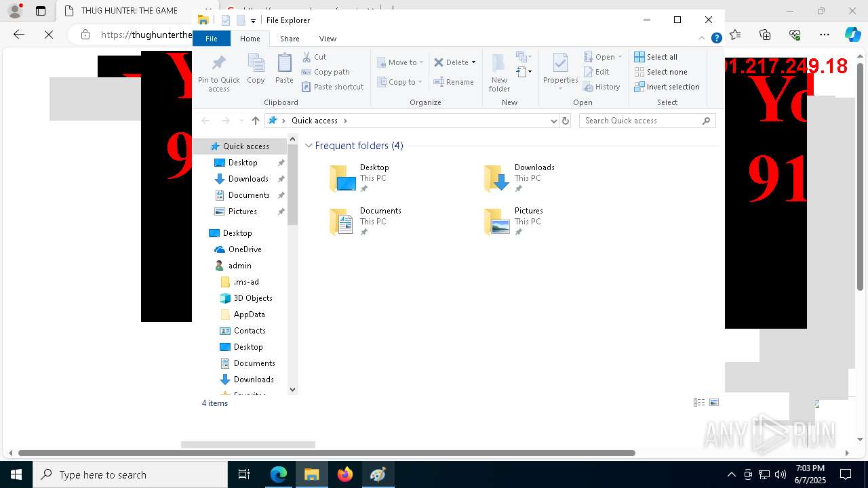868x488 pixels.
Task: Click navigation pane scroll down arrow
Action: pyautogui.click(x=292, y=389)
